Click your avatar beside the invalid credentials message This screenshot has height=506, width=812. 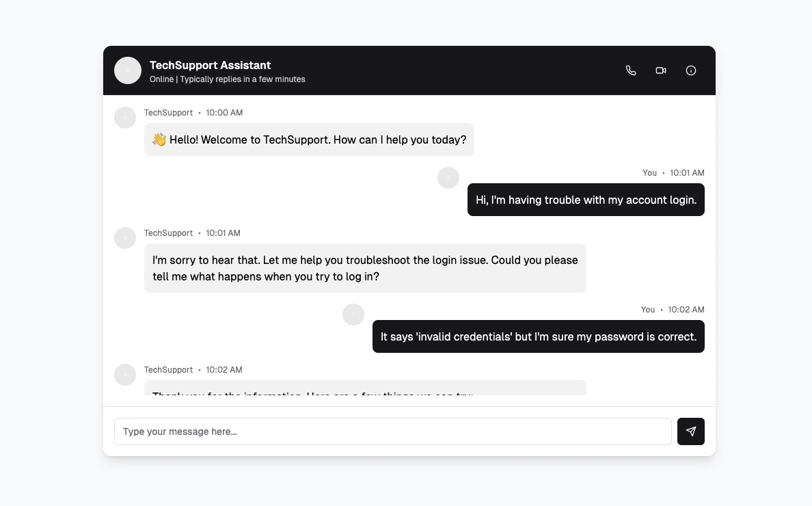point(353,315)
